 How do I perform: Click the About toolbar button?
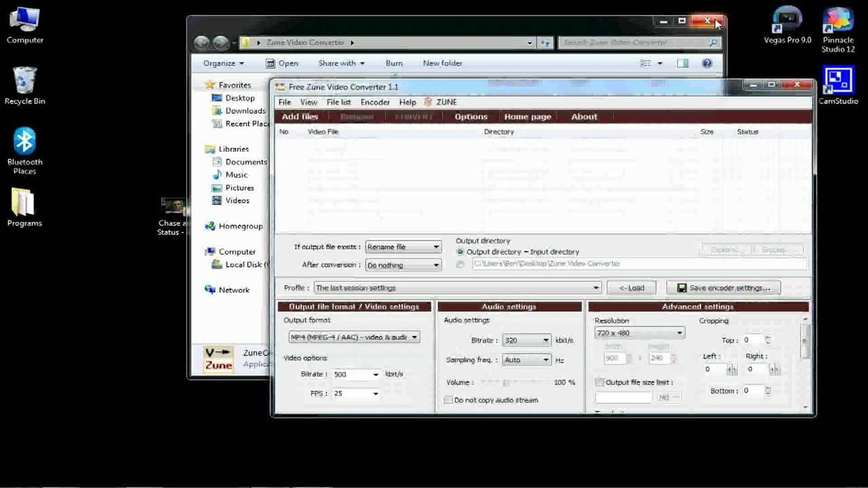click(x=584, y=117)
